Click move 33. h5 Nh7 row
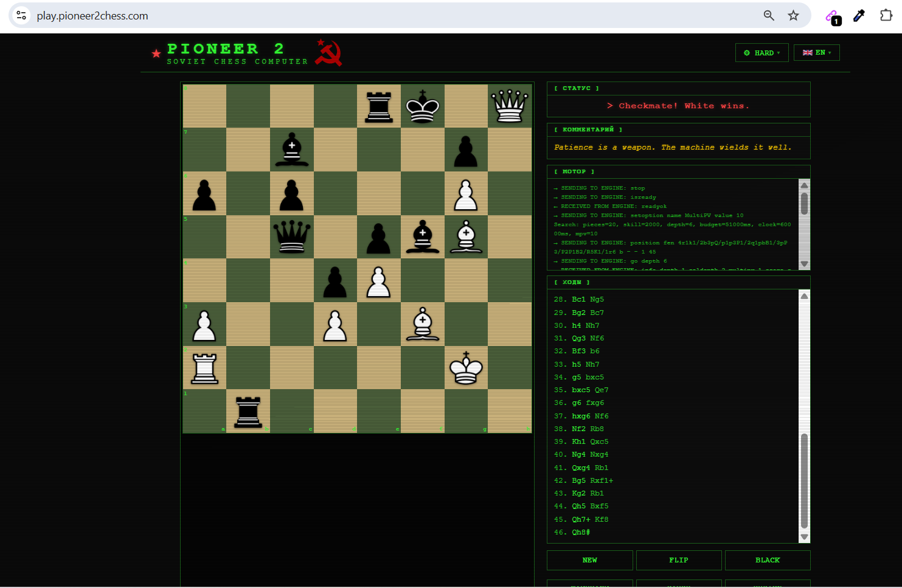 pyautogui.click(x=577, y=364)
